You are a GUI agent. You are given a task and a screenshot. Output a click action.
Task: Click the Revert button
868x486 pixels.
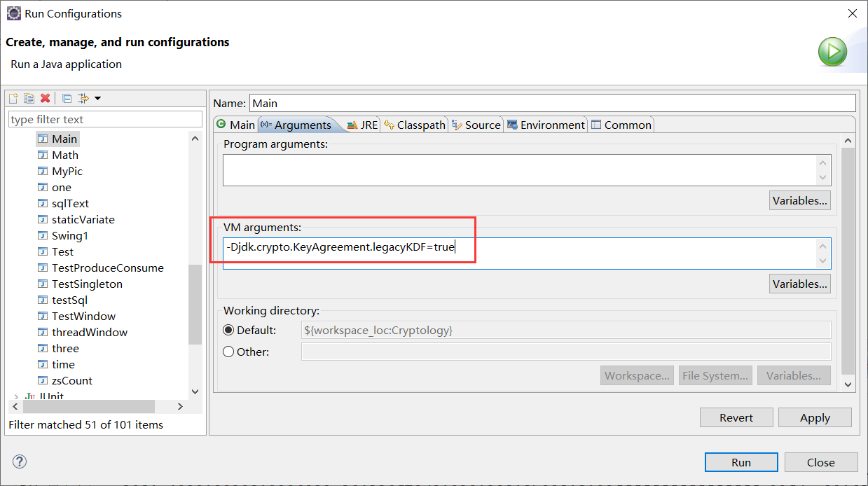tap(736, 417)
